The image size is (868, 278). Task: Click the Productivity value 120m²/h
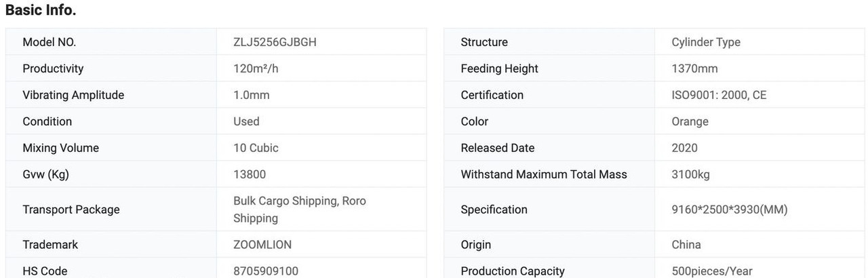tap(257, 68)
